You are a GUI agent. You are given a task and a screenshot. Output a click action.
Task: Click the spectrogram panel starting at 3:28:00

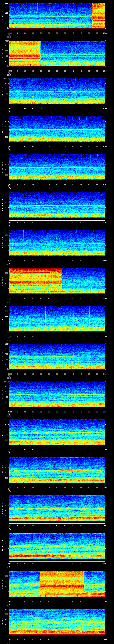(57, 546)
